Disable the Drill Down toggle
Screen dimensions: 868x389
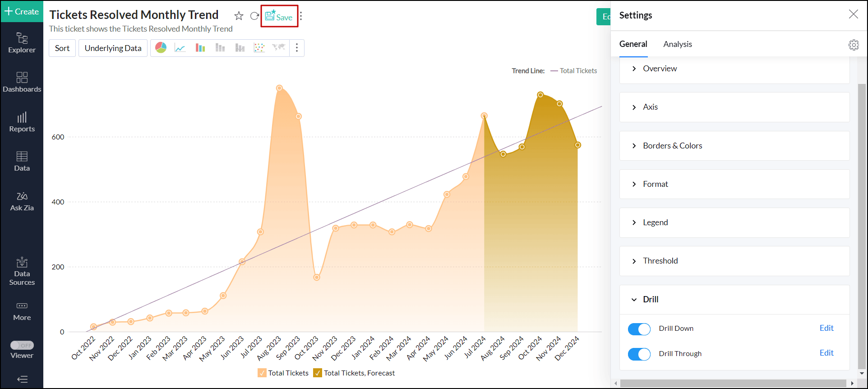639,329
